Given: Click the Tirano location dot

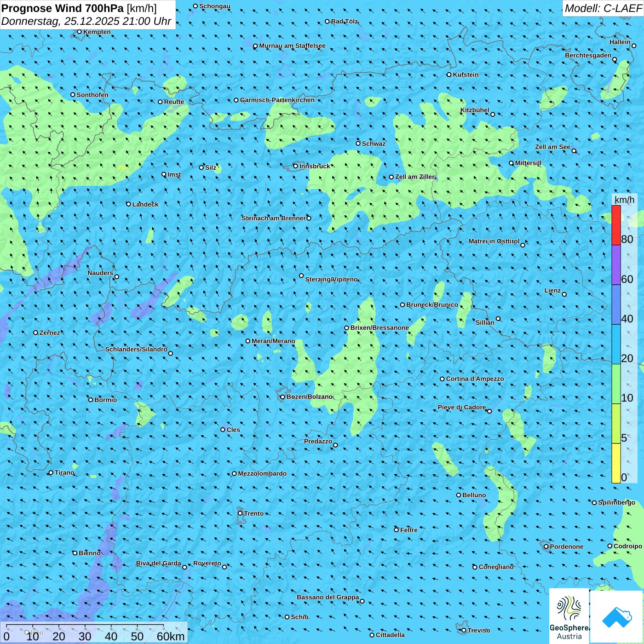Looking at the screenshot, I should (x=51, y=472).
